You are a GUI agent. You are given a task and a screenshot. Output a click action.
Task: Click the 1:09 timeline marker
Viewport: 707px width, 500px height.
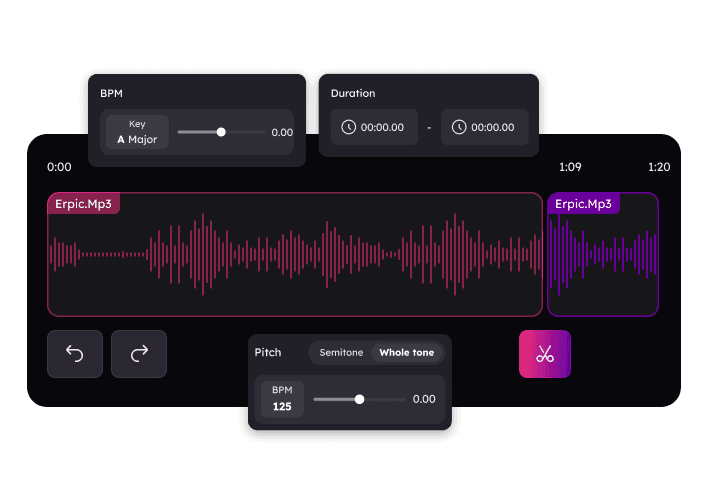point(570,167)
